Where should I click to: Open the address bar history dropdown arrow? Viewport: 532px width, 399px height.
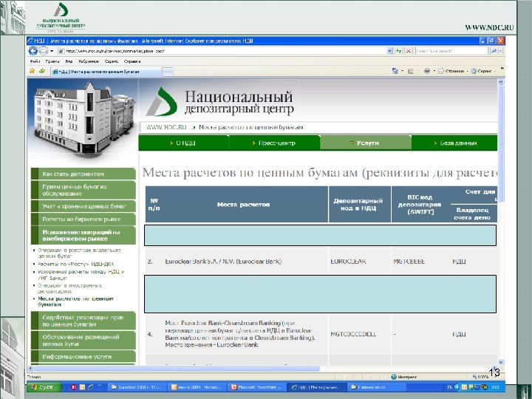pos(390,51)
